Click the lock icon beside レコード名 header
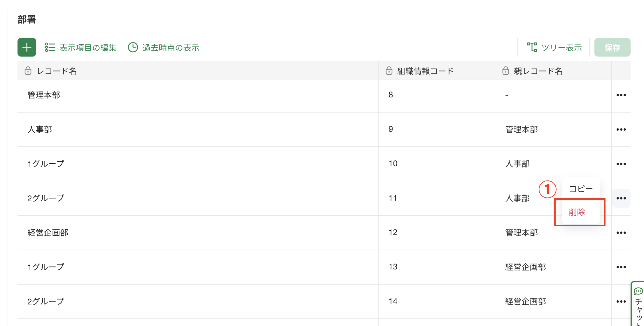The height and width of the screenshot is (326, 644). click(x=28, y=71)
